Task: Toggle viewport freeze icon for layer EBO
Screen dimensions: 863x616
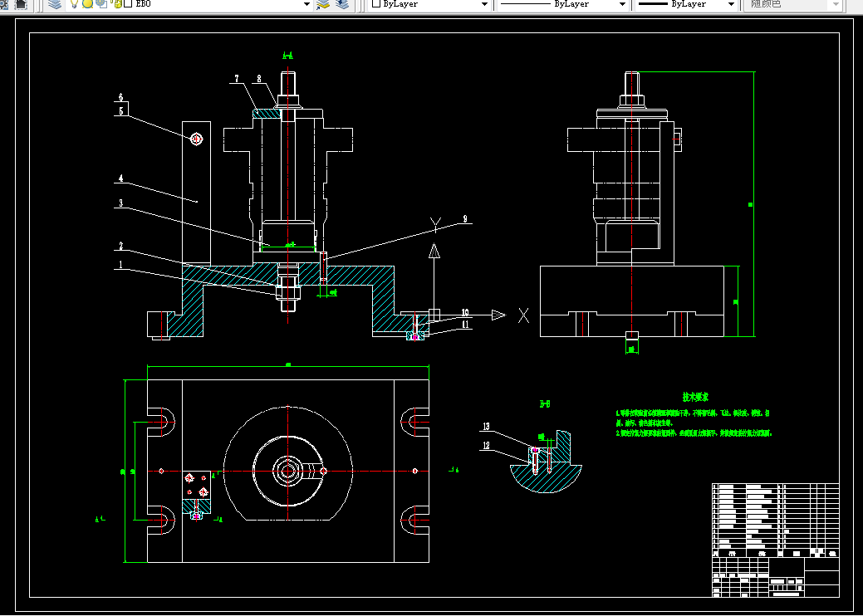Action: pyautogui.click(x=101, y=4)
